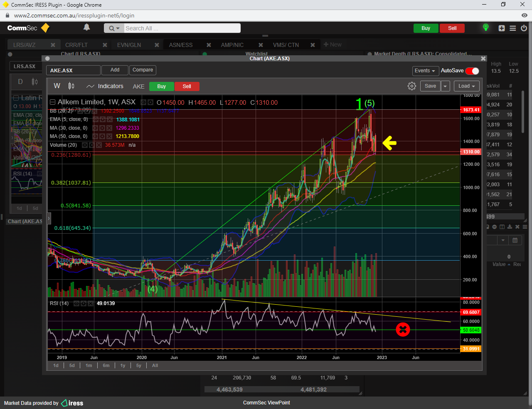Change the candlestick chart style icon
This screenshot has width=532, height=409.
[71, 86]
